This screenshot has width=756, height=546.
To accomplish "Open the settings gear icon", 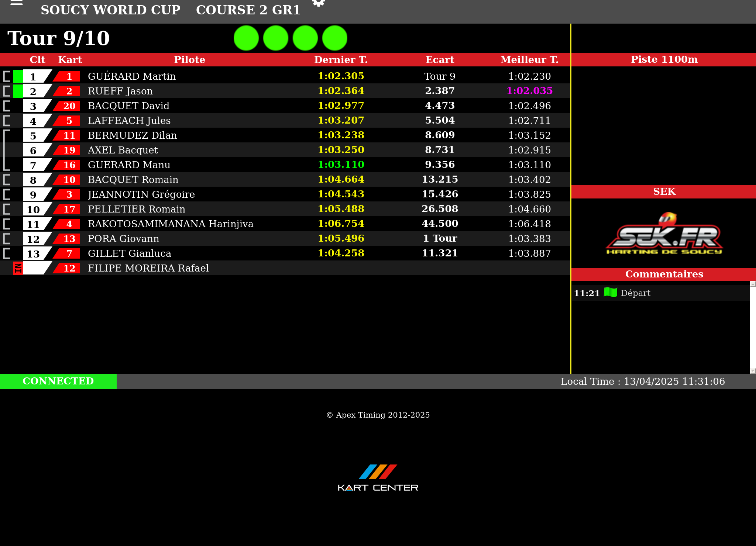I will pyautogui.click(x=318, y=3).
